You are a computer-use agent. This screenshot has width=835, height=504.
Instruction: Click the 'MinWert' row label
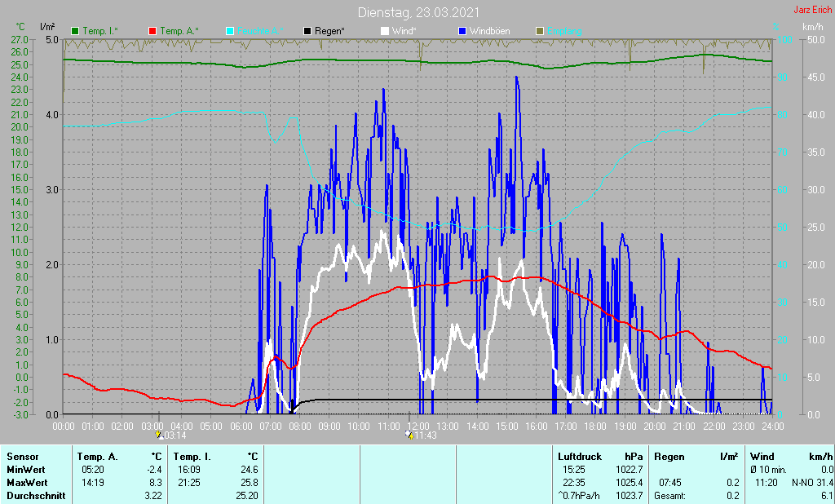tap(25, 470)
